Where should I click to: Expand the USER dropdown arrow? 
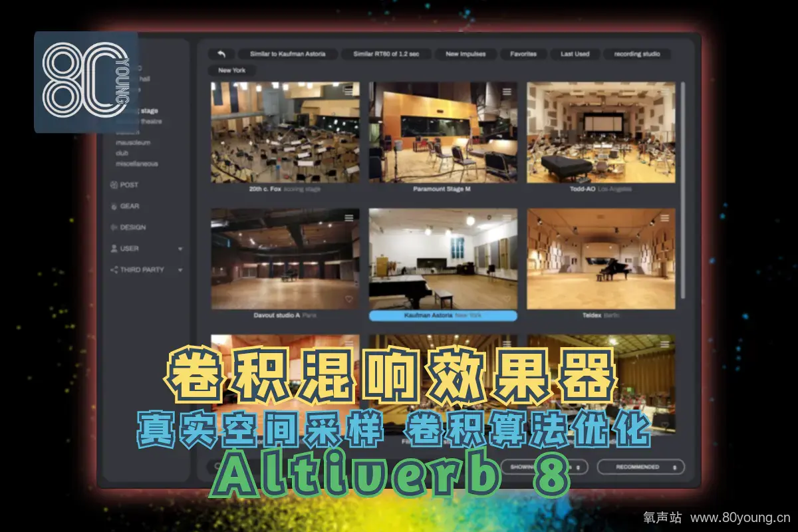tap(180, 249)
